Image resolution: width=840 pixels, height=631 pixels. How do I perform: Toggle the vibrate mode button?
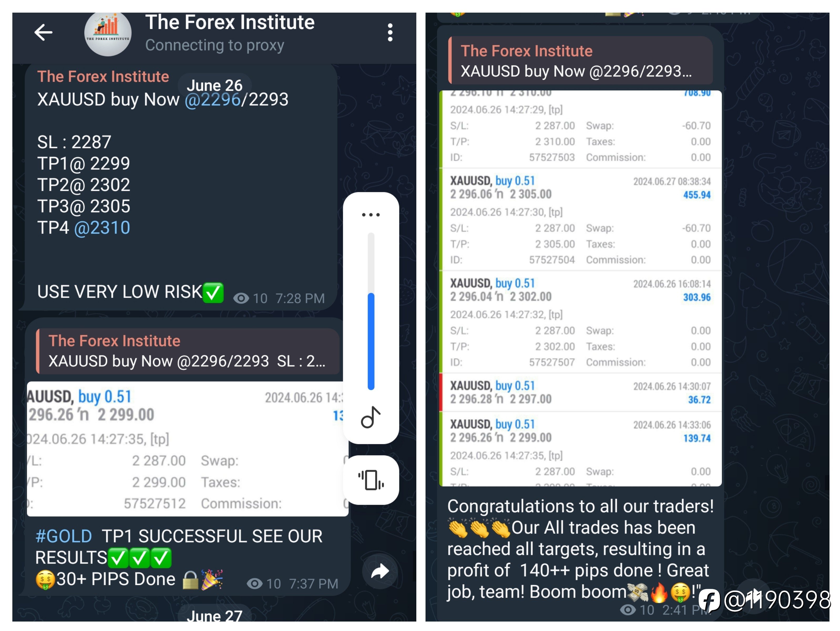point(371,480)
